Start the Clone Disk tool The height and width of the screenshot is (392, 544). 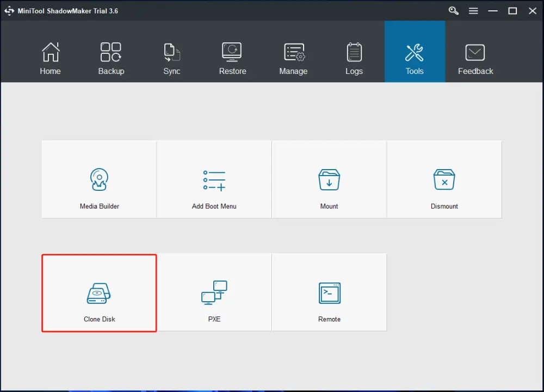(99, 293)
